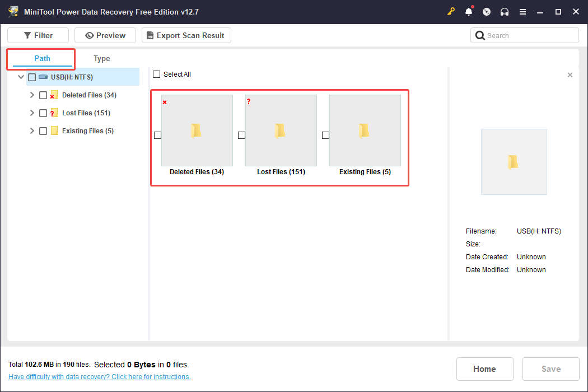
Task: Collapse the USB(H: NTFS) drive node
Action: point(21,77)
